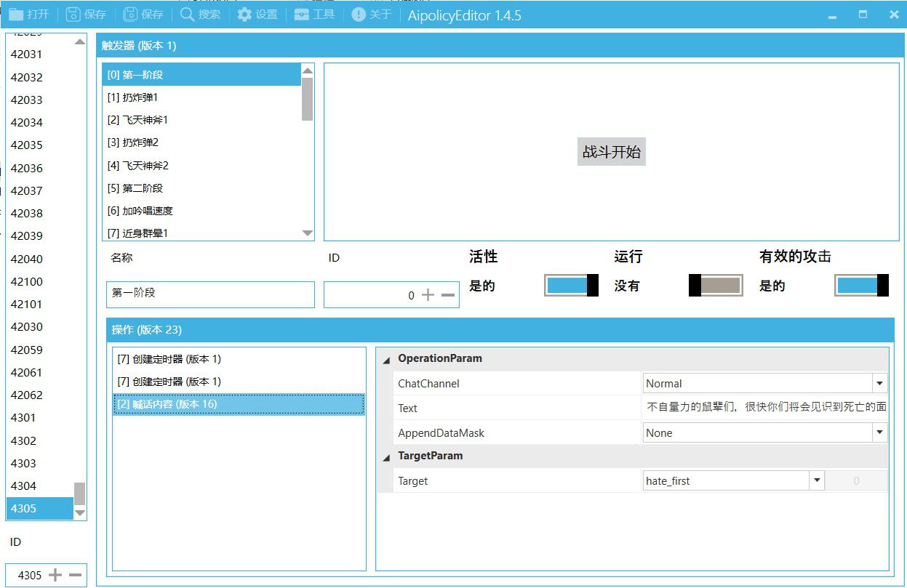Click plus icon next to trigger ID field
907x588 pixels.
tap(428, 295)
